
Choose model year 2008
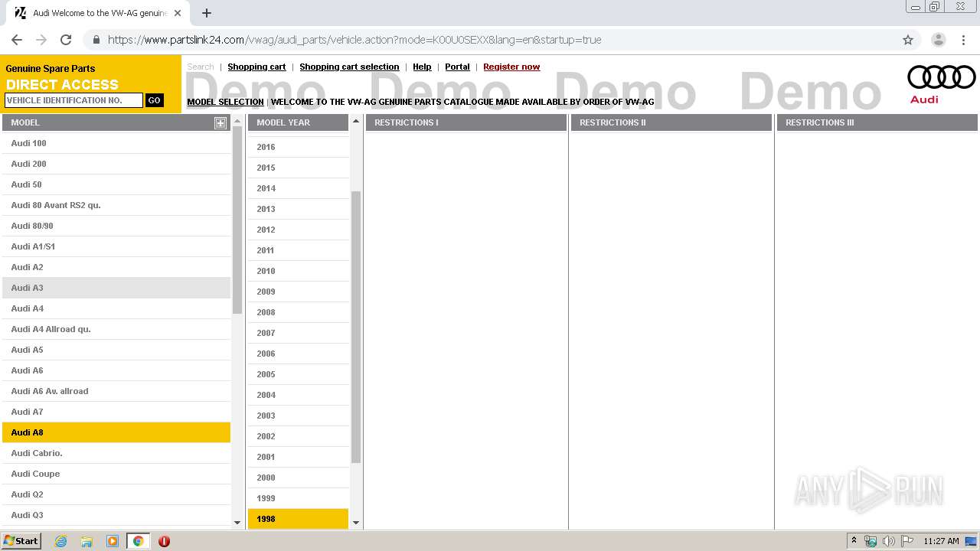click(x=299, y=312)
